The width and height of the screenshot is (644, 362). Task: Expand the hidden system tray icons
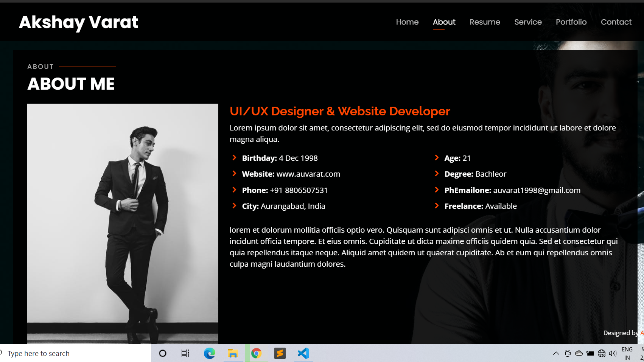556,353
